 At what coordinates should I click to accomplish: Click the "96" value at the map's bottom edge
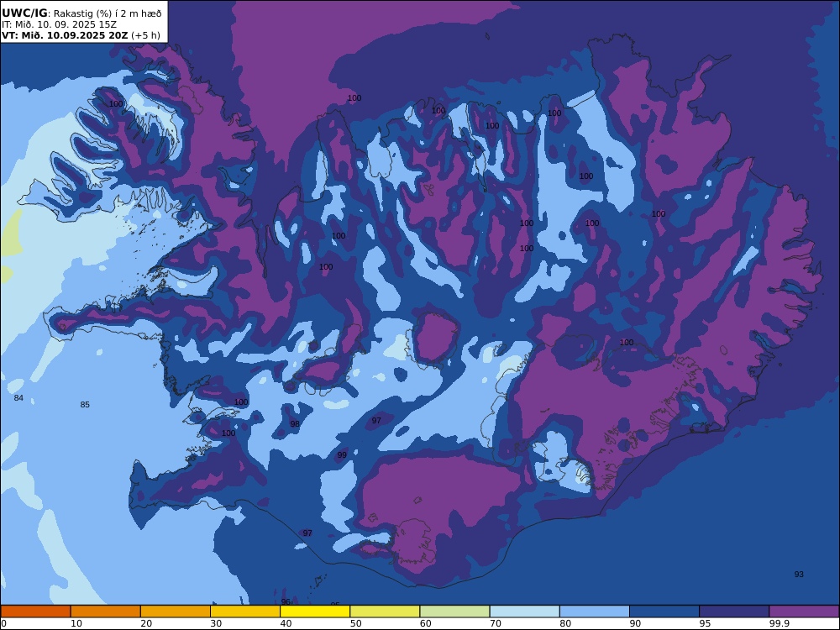[286, 602]
